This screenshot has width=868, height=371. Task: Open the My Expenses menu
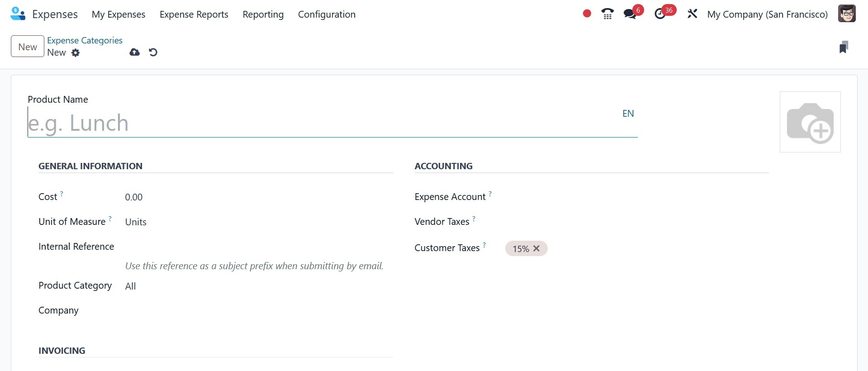point(119,14)
